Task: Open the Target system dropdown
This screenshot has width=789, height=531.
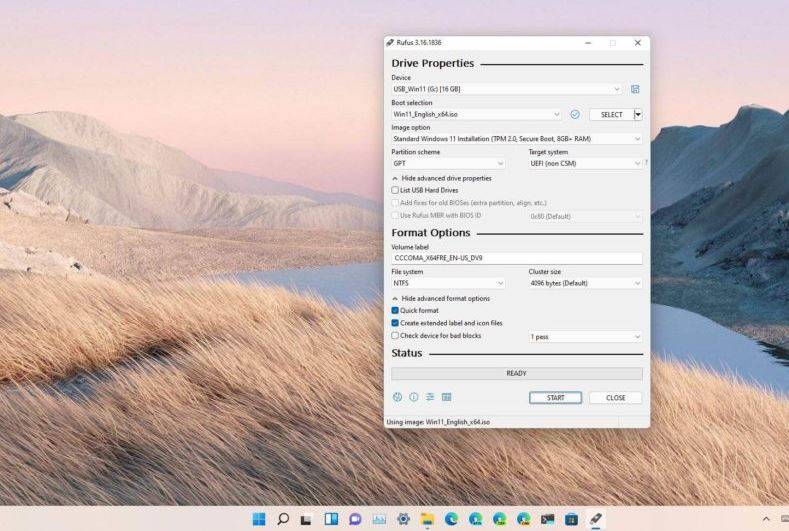Action: click(x=585, y=164)
